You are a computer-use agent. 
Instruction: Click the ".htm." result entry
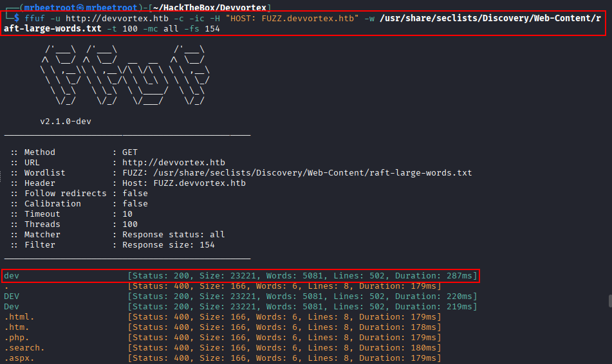(16, 327)
